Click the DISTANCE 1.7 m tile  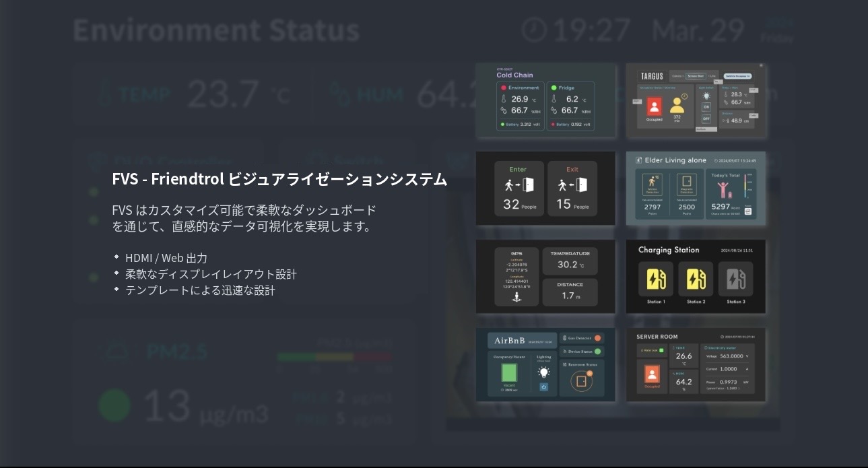pos(570,292)
